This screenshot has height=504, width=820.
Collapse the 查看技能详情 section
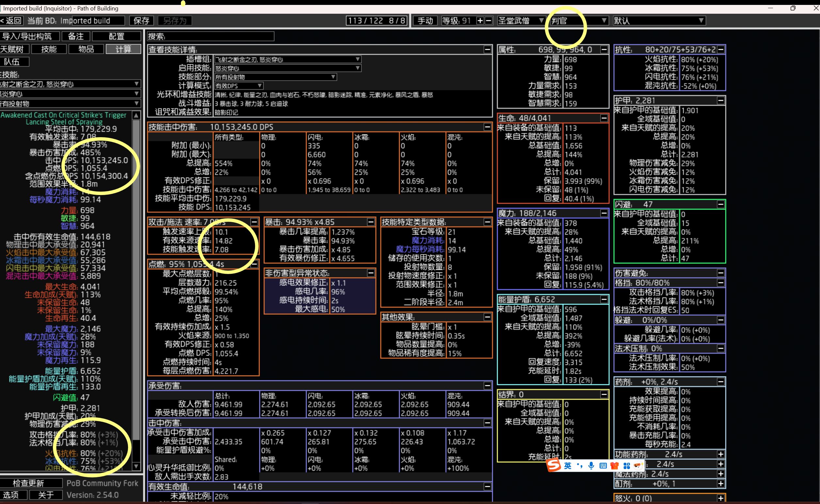[487, 50]
